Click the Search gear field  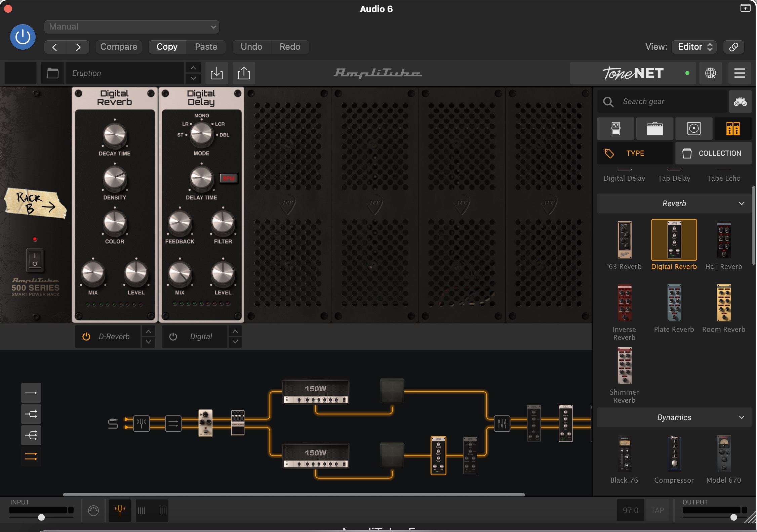pos(662,101)
